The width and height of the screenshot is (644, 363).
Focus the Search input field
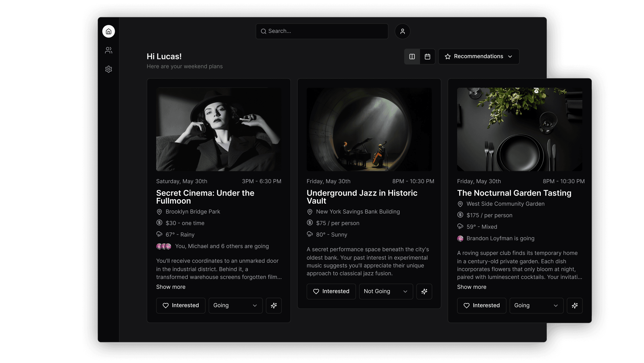pyautogui.click(x=322, y=31)
